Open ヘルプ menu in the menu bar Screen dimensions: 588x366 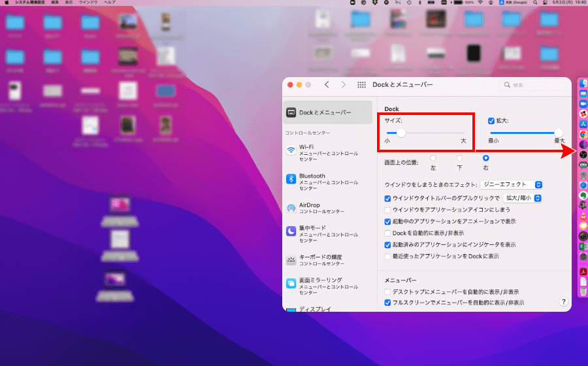(110, 2)
